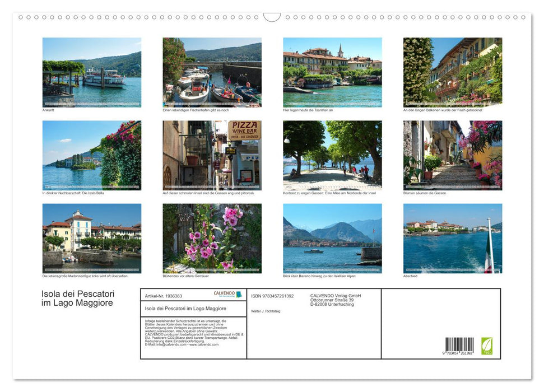Select the author name Walter J. Richtsteig
This screenshot has height=392, width=544.
pyautogui.click(x=268, y=311)
